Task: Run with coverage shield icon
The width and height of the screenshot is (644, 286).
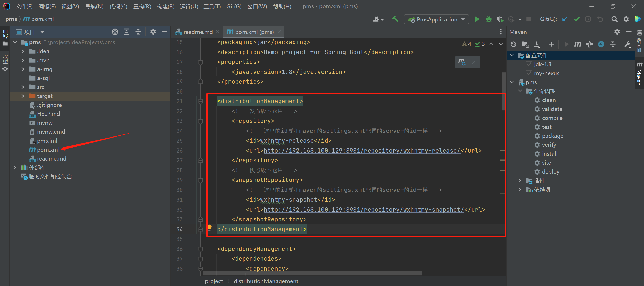Action: (500, 19)
